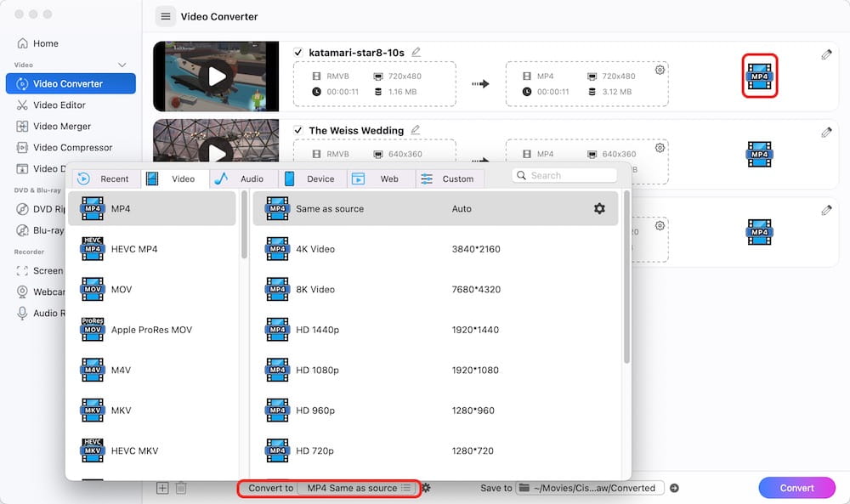The image size is (850, 504).
Task: Click the trash delete icon
Action: 181,489
